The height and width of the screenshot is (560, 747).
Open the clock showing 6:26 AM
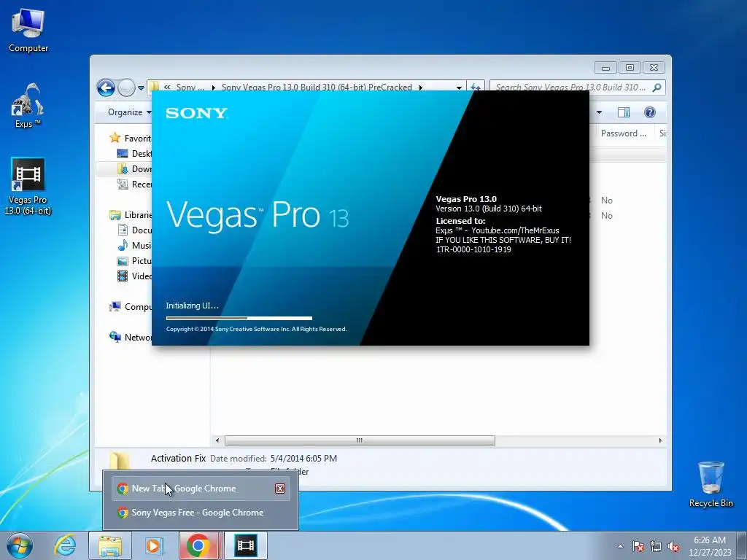pos(710,546)
